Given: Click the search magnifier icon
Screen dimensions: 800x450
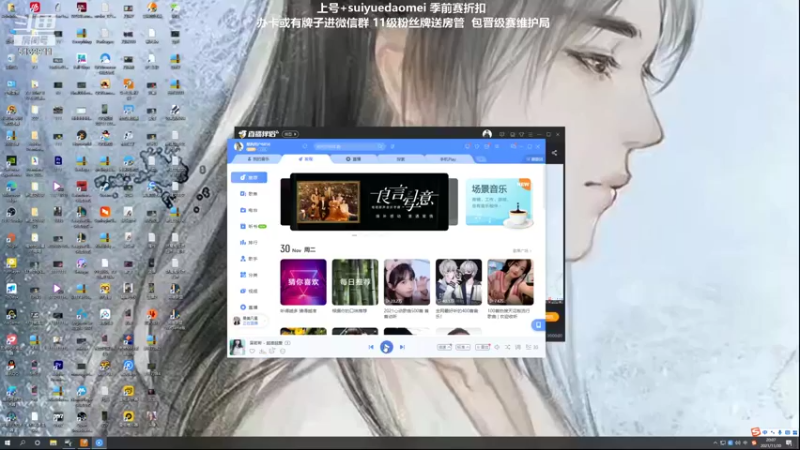Looking at the screenshot, I should click(x=381, y=146).
